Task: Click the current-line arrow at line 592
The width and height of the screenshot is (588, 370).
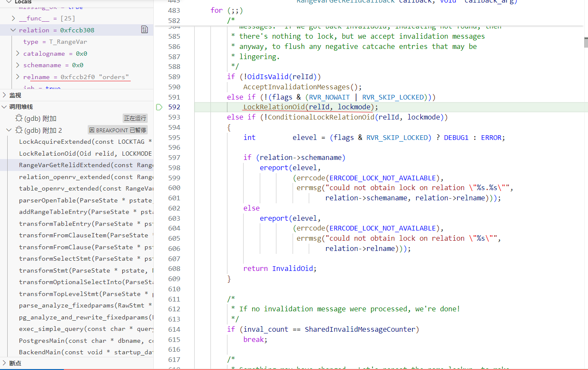Action: [159, 107]
